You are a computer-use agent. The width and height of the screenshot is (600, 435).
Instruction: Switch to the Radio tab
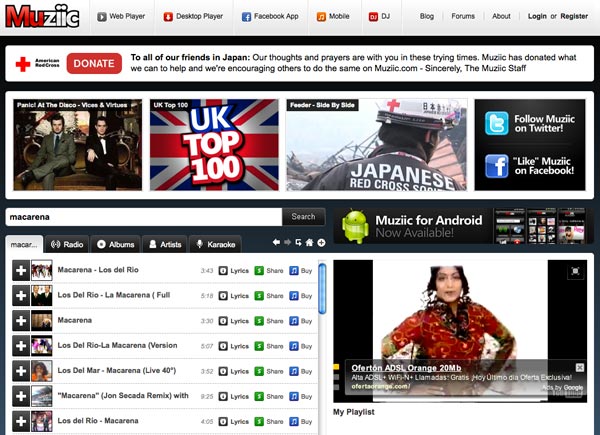tap(67, 245)
